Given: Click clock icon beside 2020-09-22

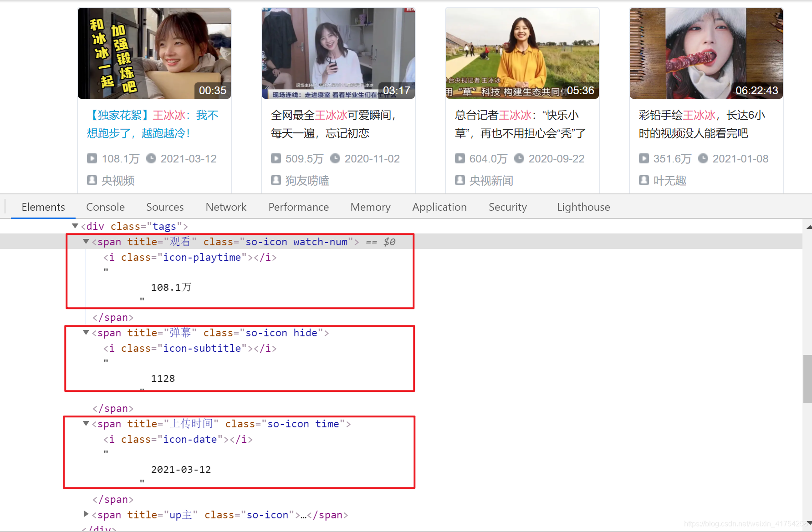Looking at the screenshot, I should 519,158.
